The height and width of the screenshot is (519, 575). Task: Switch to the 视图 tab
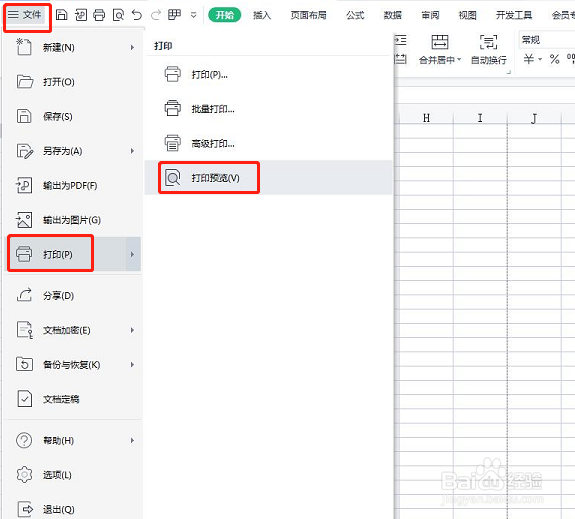click(468, 15)
